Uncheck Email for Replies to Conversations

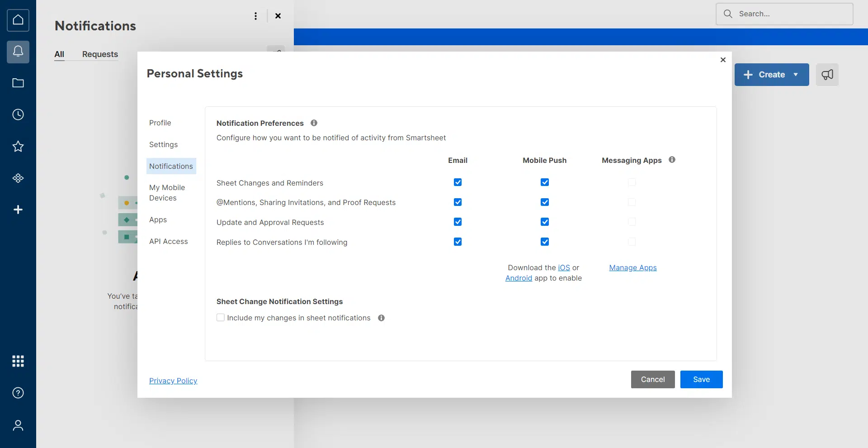coord(458,242)
